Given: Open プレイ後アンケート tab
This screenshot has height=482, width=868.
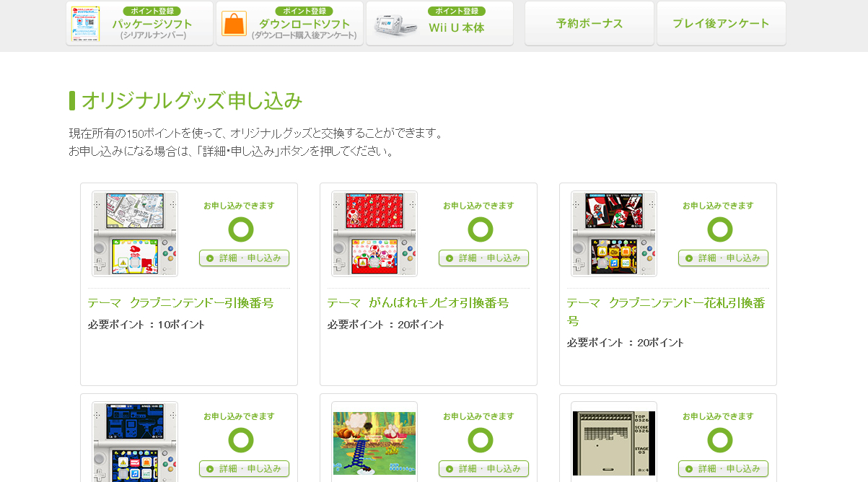Looking at the screenshot, I should (722, 23).
